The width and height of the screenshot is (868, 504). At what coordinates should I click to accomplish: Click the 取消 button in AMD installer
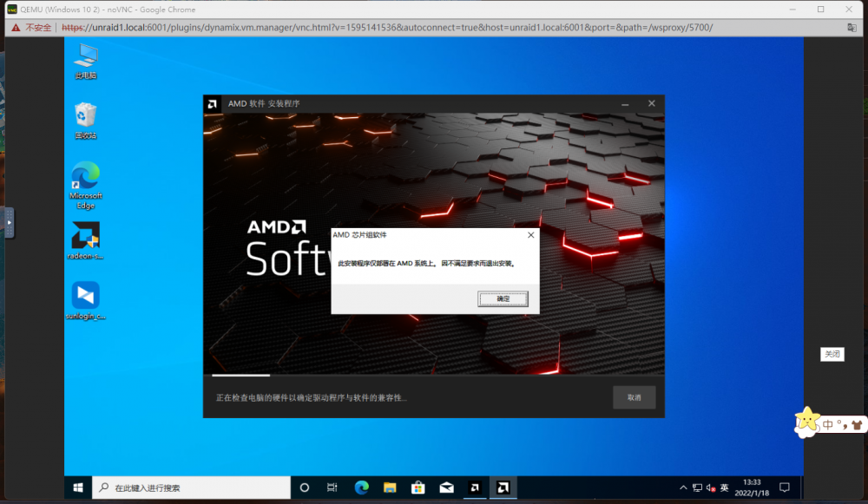tap(634, 397)
